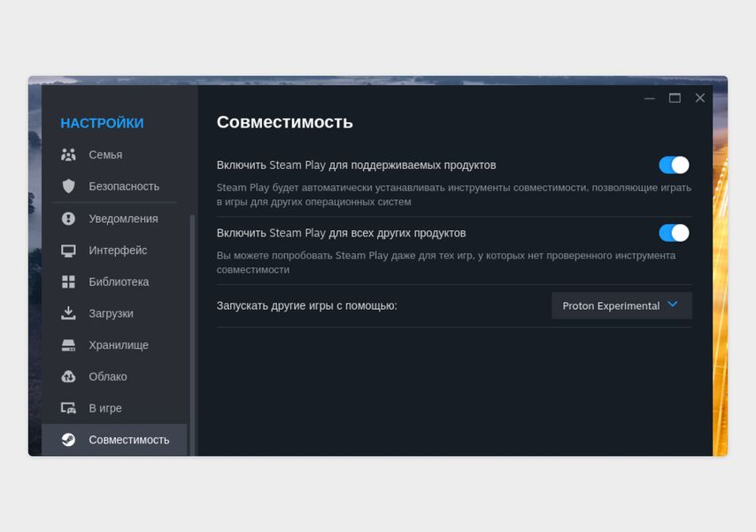This screenshot has height=532, width=756.
Task: Click label Включить Steam Play для всех других продуктов
Action: click(x=341, y=233)
